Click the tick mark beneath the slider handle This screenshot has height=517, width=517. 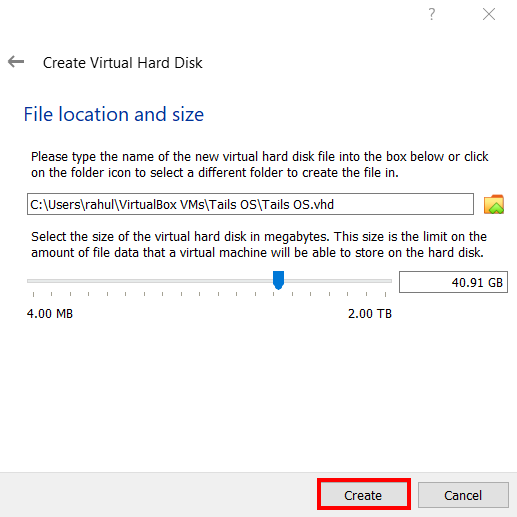click(x=274, y=294)
